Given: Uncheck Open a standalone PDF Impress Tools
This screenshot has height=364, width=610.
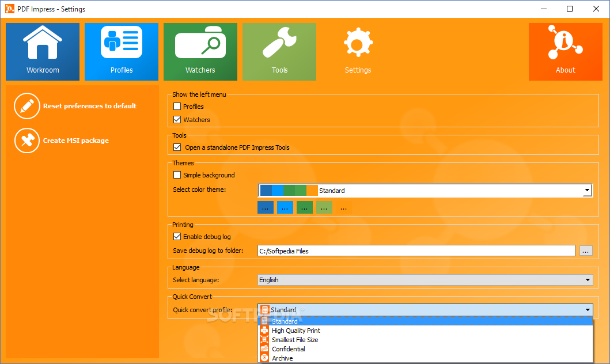Looking at the screenshot, I should [177, 147].
